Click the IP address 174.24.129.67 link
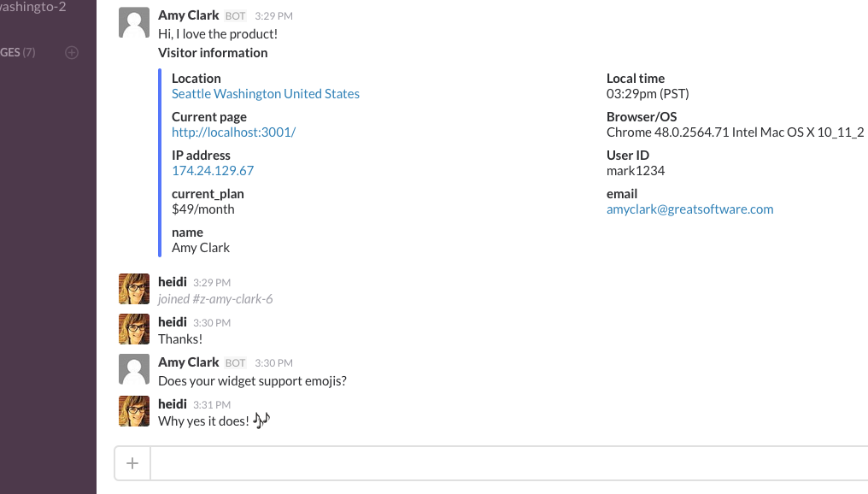Screen dimensions: 868x494 (213, 171)
